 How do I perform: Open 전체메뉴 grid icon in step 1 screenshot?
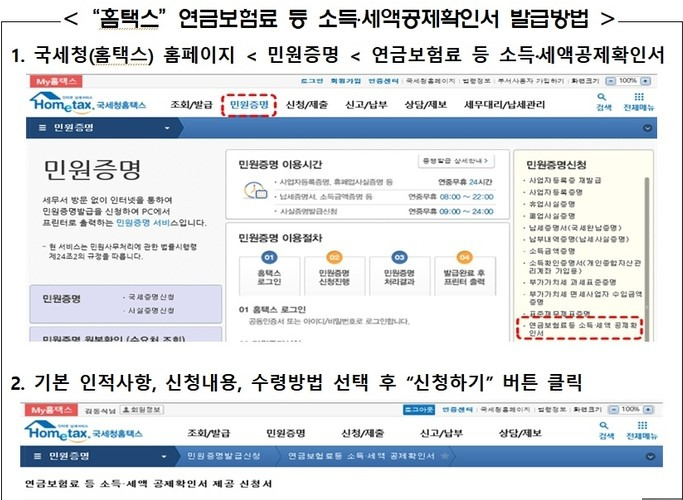[639, 97]
